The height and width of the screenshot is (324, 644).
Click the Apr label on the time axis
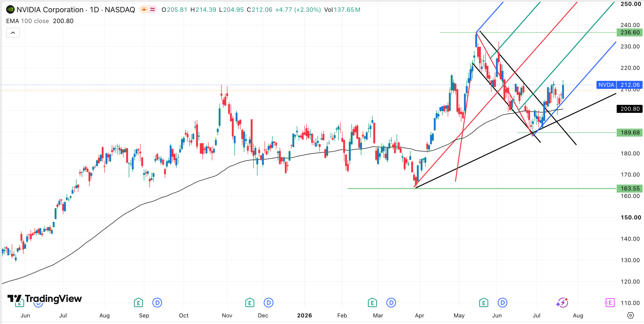pos(419,315)
